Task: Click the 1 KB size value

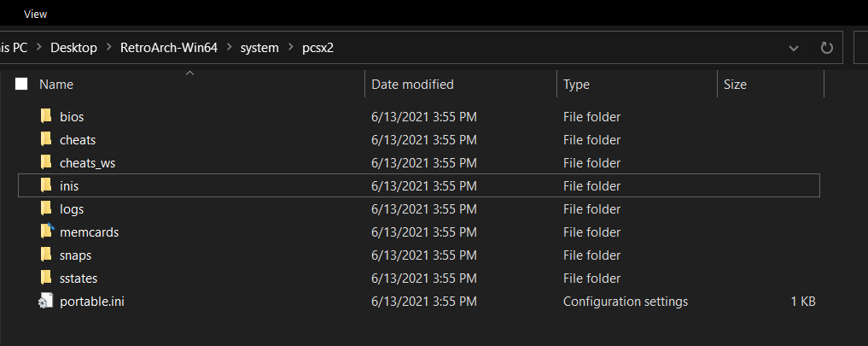Action: [803, 302]
